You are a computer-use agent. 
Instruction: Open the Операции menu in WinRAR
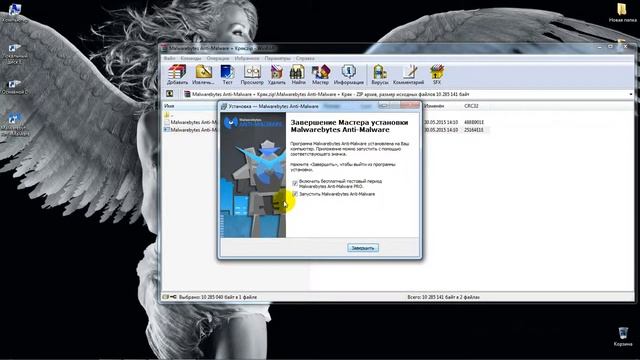(218, 58)
